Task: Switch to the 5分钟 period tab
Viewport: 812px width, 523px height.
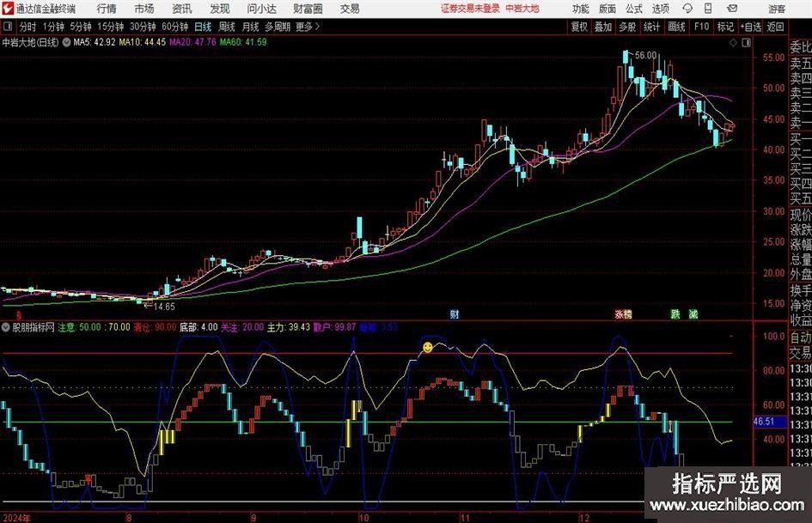Action: pos(81,27)
